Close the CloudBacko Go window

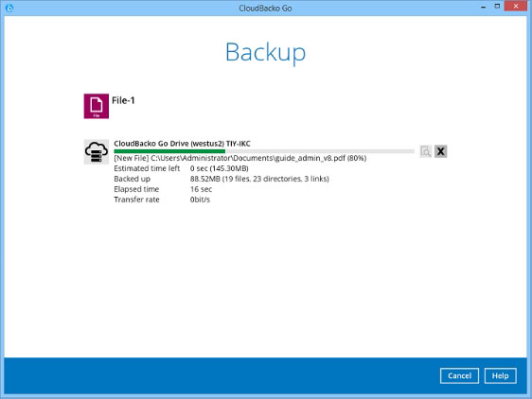click(x=516, y=6)
